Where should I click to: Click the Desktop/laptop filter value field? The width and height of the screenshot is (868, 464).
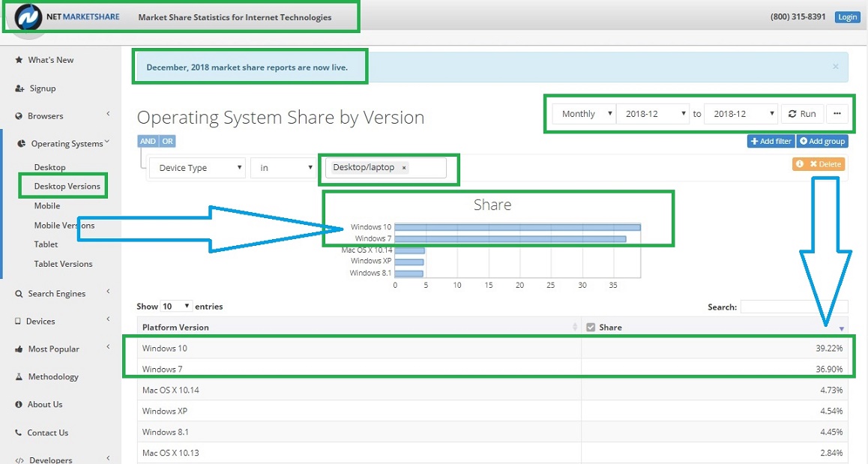(386, 168)
